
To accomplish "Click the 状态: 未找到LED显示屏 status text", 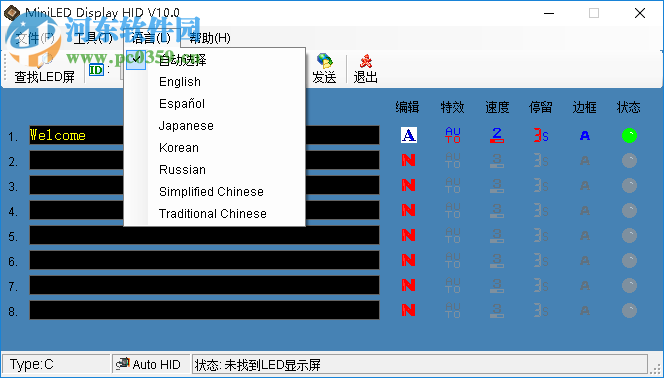I will coord(257,365).
